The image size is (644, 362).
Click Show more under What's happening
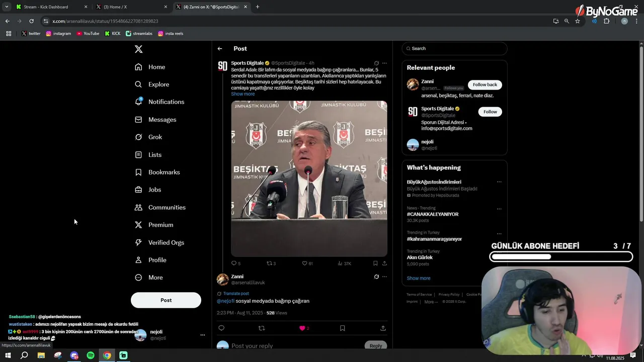coord(419,279)
